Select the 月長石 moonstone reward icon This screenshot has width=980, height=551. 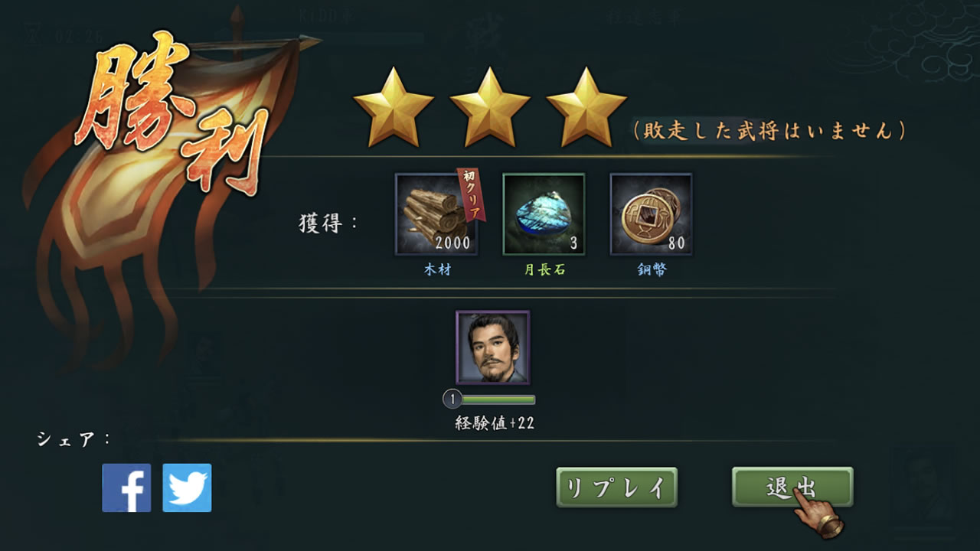pos(544,214)
